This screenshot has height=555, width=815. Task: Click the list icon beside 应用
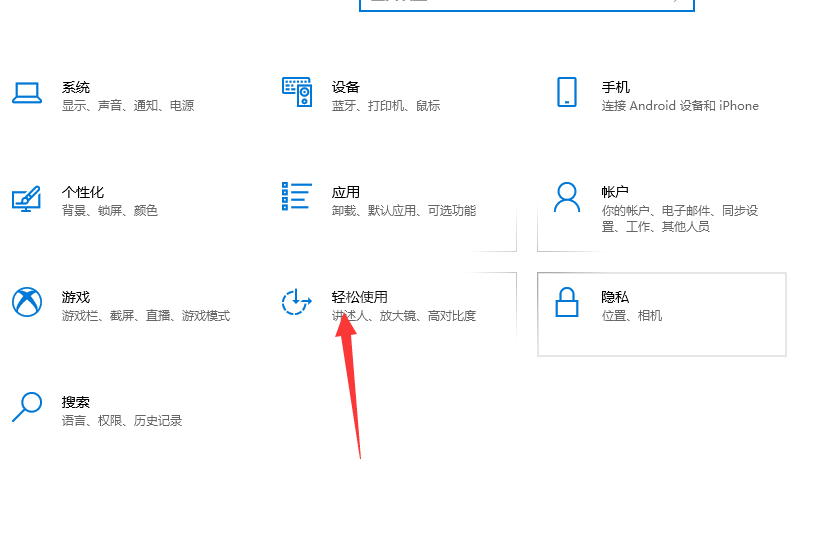[x=297, y=196]
